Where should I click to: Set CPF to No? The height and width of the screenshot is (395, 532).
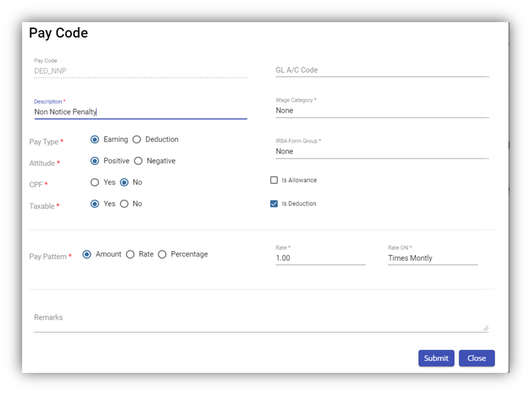click(125, 183)
